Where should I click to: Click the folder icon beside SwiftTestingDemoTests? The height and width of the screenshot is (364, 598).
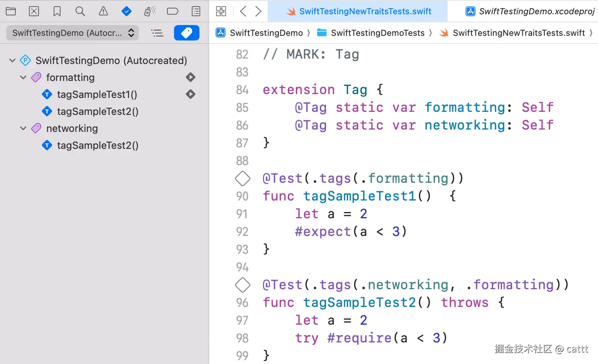322,33
